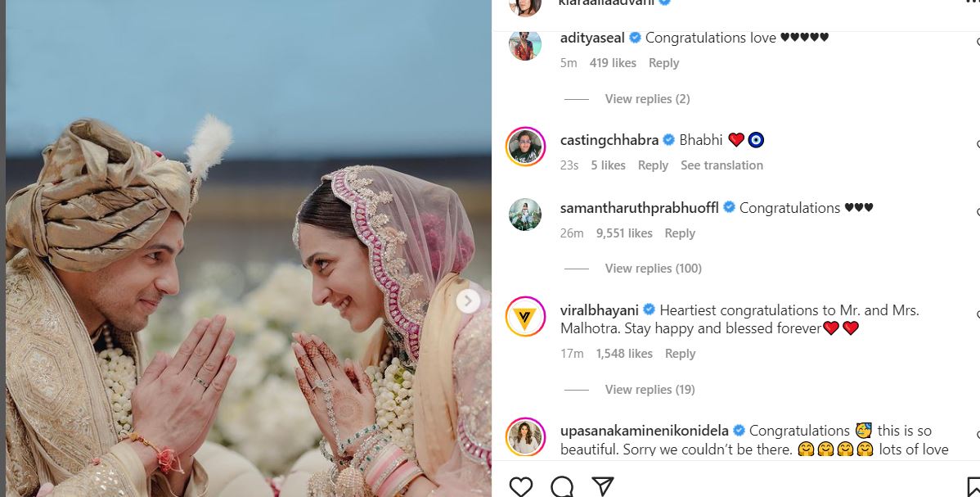Screen dimensions: 980x497
Task: Reply to castingchhabra's comment
Action: (653, 165)
